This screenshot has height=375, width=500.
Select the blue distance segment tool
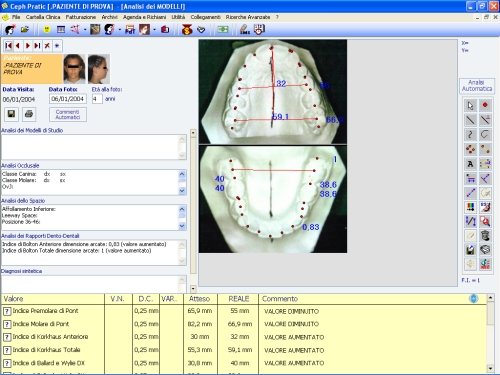tap(470, 193)
